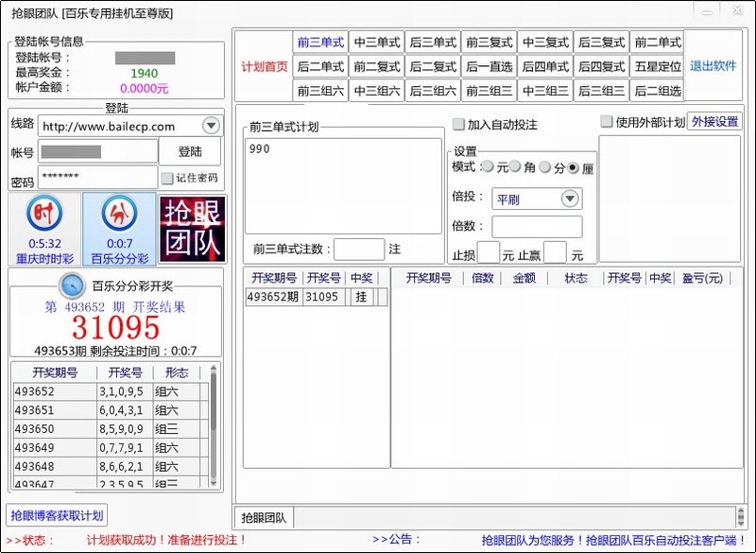Click the 倍数 input field
Image resolution: width=756 pixels, height=553 pixels.
537,227
